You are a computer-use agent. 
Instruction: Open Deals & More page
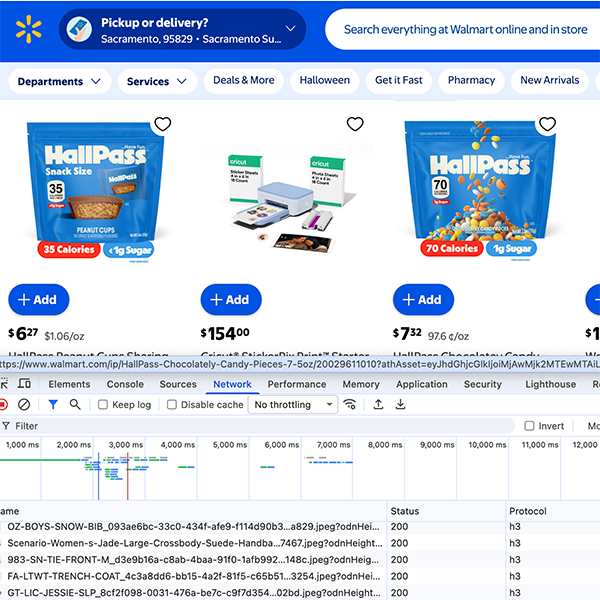pyautogui.click(x=244, y=80)
